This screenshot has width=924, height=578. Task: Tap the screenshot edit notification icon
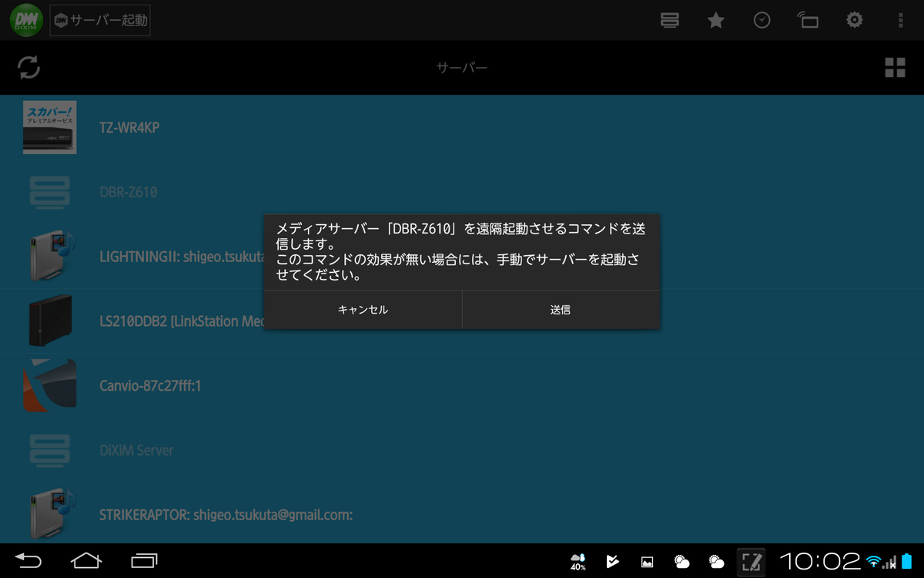751,561
